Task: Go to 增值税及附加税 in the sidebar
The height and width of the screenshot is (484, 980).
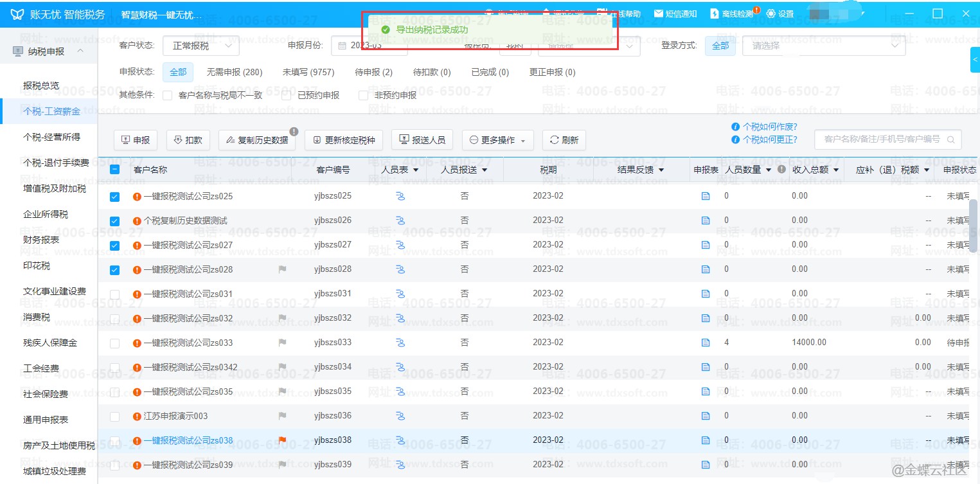Action: coord(55,188)
